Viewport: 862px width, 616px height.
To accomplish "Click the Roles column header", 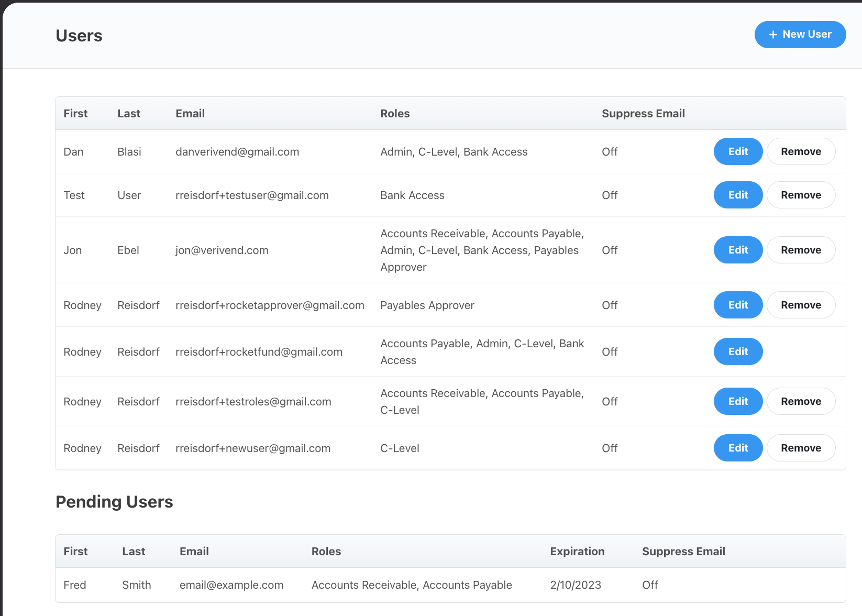I will tap(395, 113).
